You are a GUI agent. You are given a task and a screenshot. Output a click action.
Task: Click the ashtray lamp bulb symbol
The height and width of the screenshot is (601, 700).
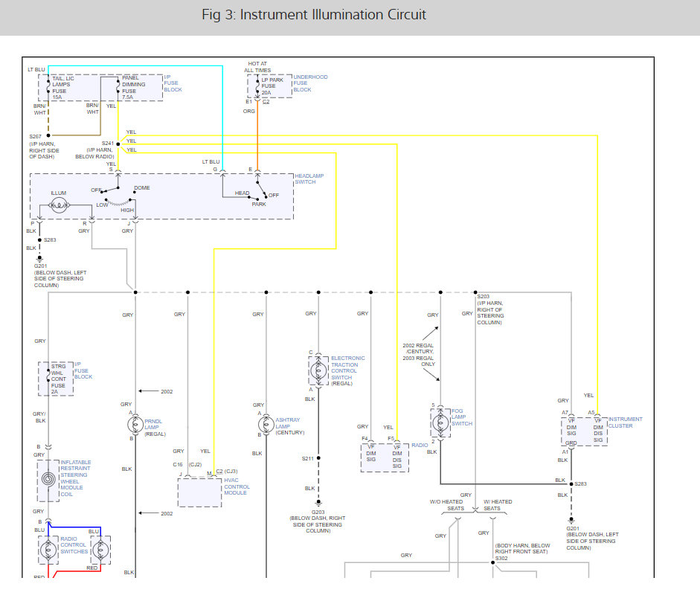[x=266, y=424]
